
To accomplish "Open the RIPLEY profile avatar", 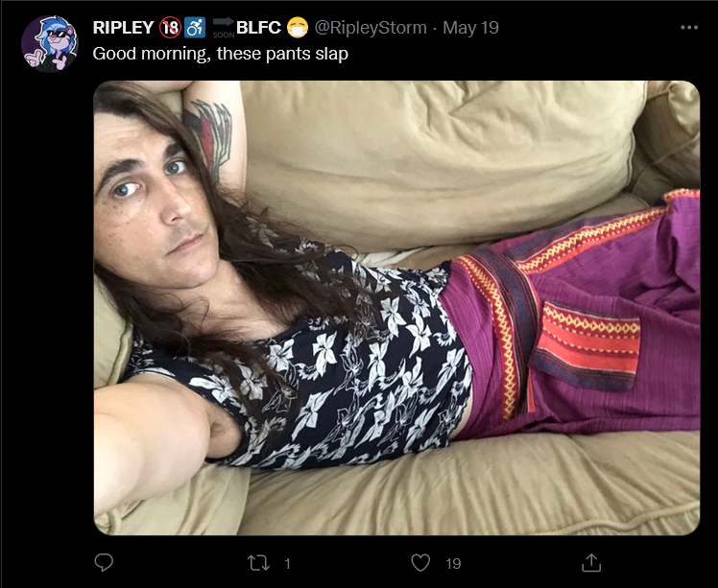I will tap(50, 44).
